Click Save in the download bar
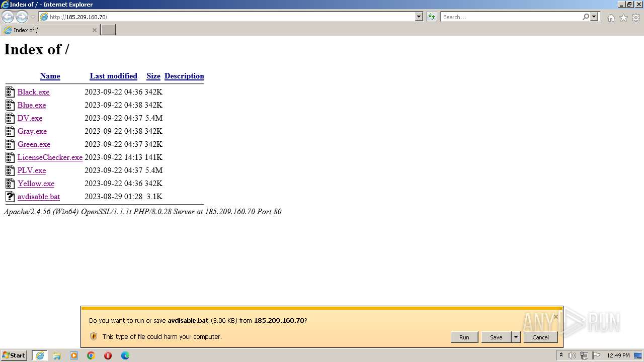The width and height of the screenshot is (644, 362). (x=496, y=337)
